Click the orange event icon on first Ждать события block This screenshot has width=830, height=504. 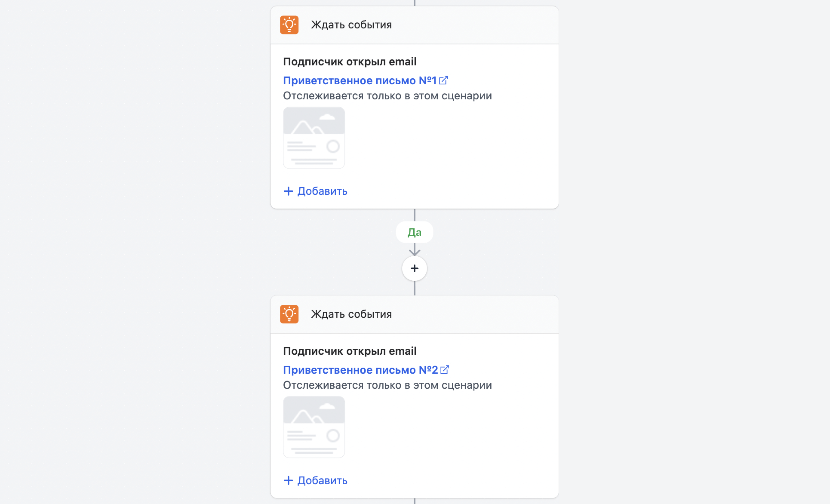pyautogui.click(x=289, y=25)
